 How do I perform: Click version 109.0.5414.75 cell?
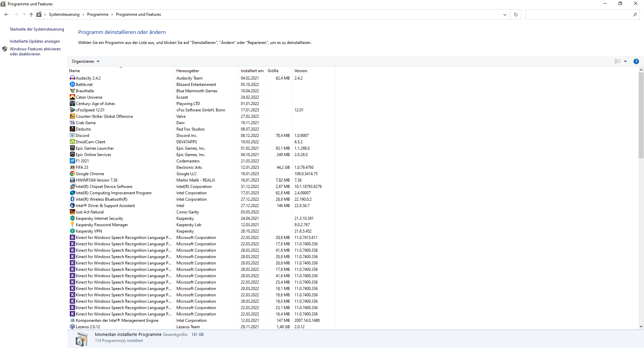click(x=306, y=174)
